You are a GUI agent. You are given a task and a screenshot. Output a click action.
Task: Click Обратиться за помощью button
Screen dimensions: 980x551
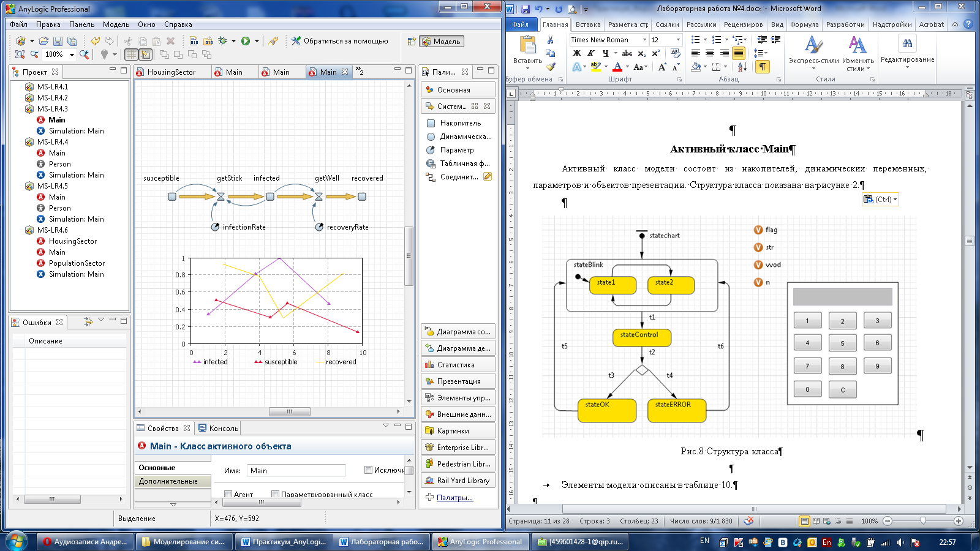tap(340, 41)
